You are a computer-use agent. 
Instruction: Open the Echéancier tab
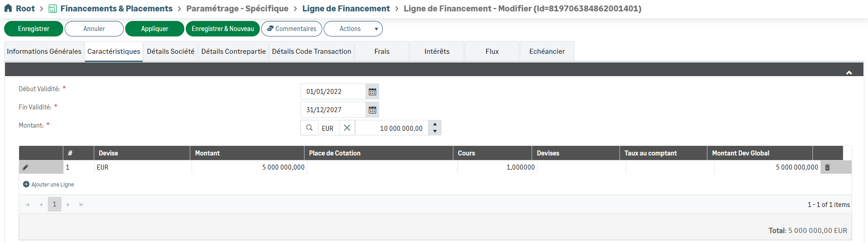(x=547, y=52)
